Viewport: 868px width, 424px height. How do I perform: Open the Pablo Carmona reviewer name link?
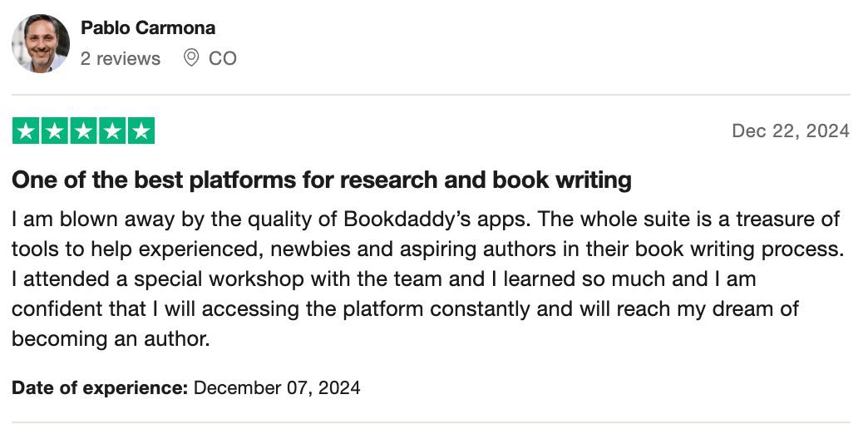[148, 27]
